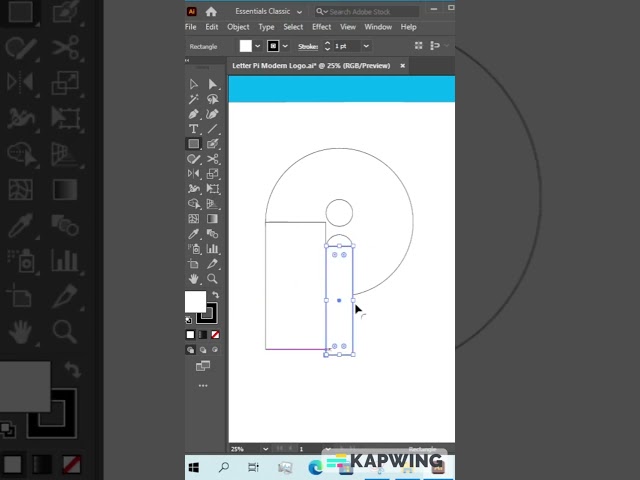
Task: Select the Rectangle tool in toolbar
Action: (194, 144)
